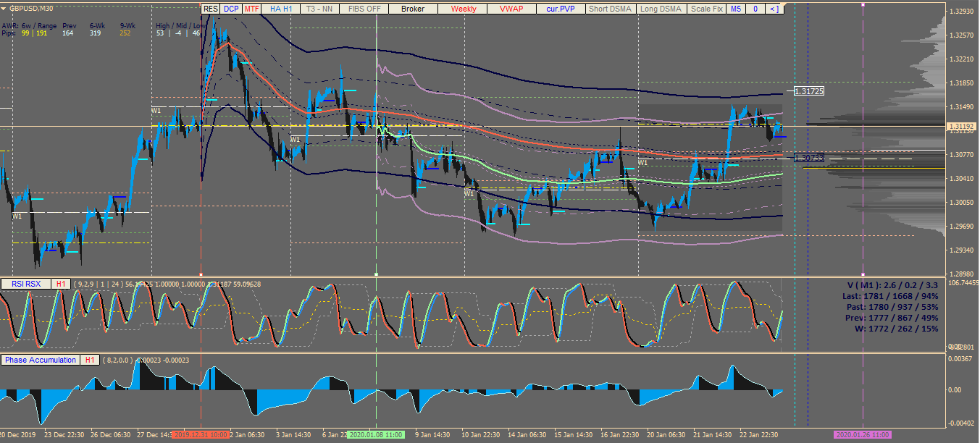980x443 pixels.
Task: Click the Phase Accumulation indicator button
Action: click(41, 360)
